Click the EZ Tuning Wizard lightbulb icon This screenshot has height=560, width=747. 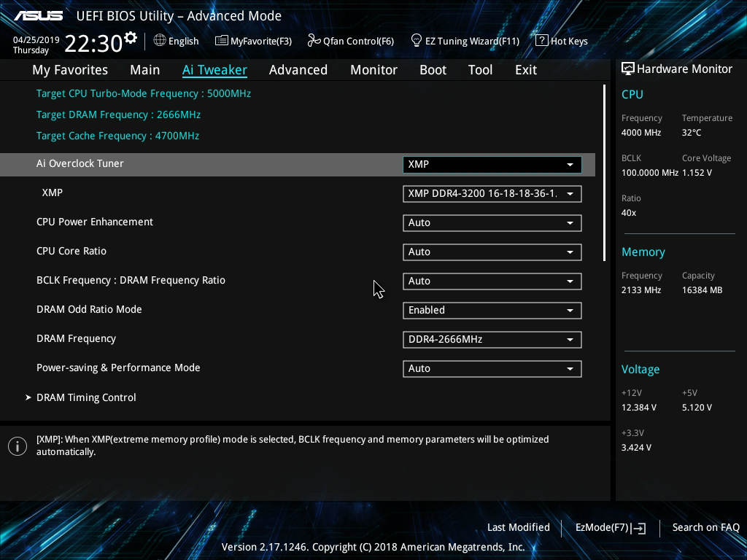coord(417,41)
